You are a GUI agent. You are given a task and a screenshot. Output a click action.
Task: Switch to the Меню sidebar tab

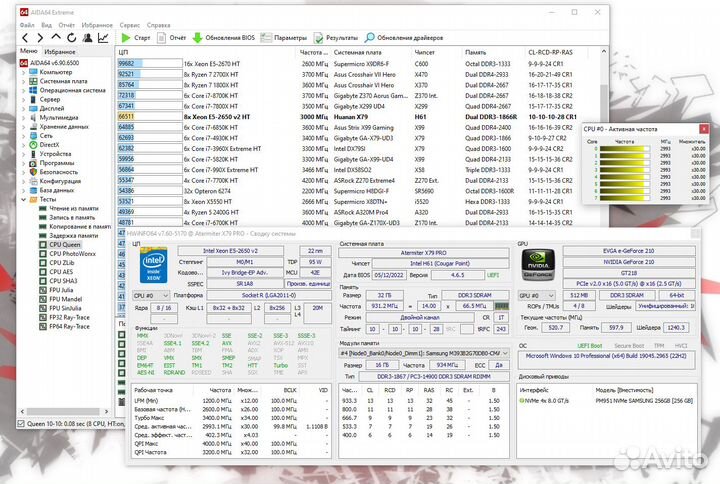[x=28, y=51]
